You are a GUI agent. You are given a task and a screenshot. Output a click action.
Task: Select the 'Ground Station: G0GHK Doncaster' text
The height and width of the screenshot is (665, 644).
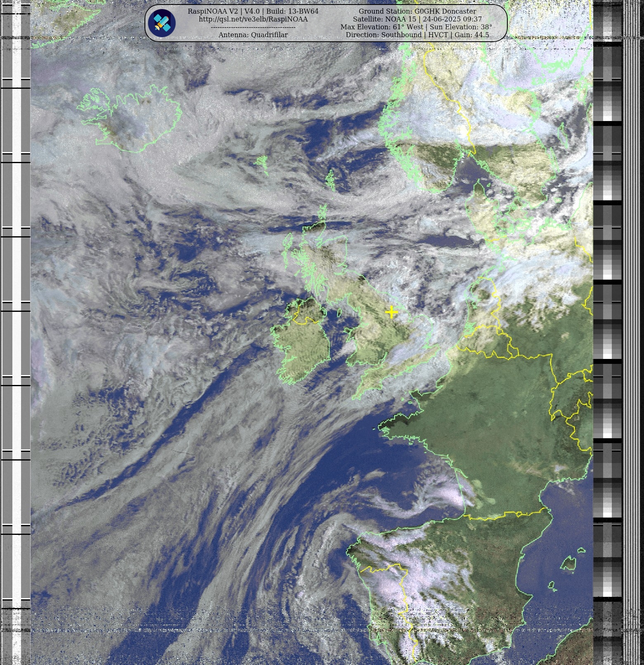coord(417,11)
